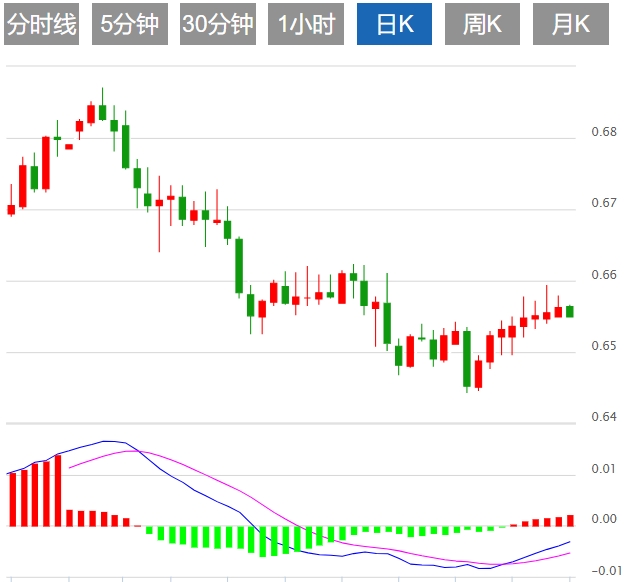The width and height of the screenshot is (631, 582).
Task: Click the 0.64 price axis label
Action: [x=604, y=416]
